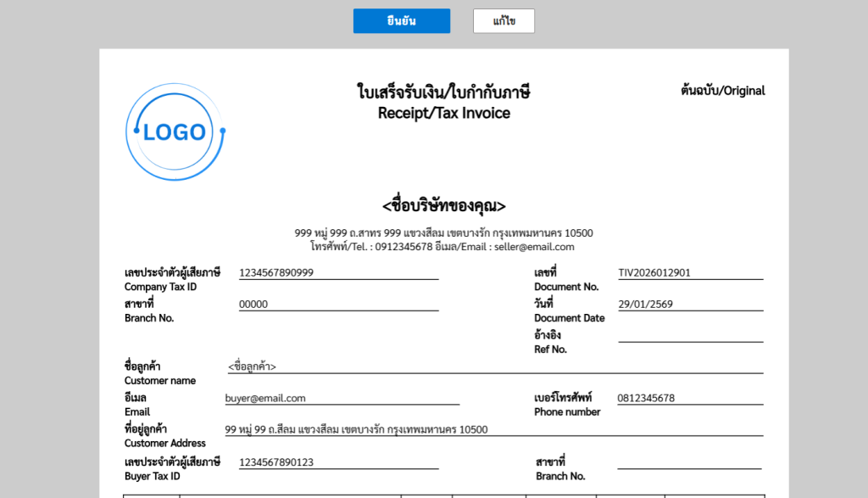Click the seller@email.com contact line
The height and width of the screenshot is (498, 868).
(443, 247)
